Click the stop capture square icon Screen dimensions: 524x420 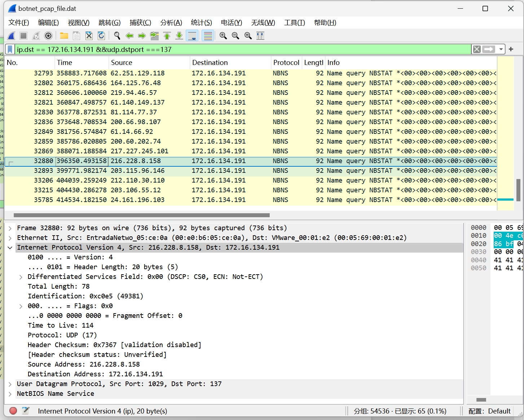[23, 36]
